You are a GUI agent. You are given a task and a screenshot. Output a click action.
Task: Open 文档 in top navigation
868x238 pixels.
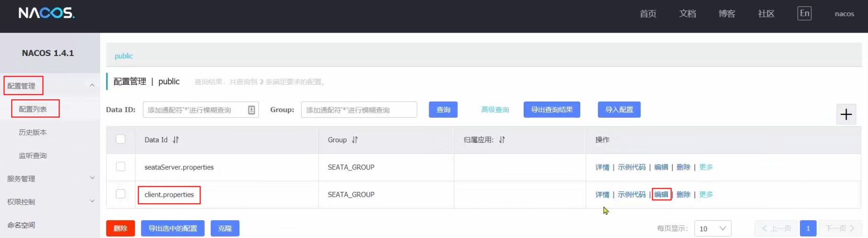(688, 14)
